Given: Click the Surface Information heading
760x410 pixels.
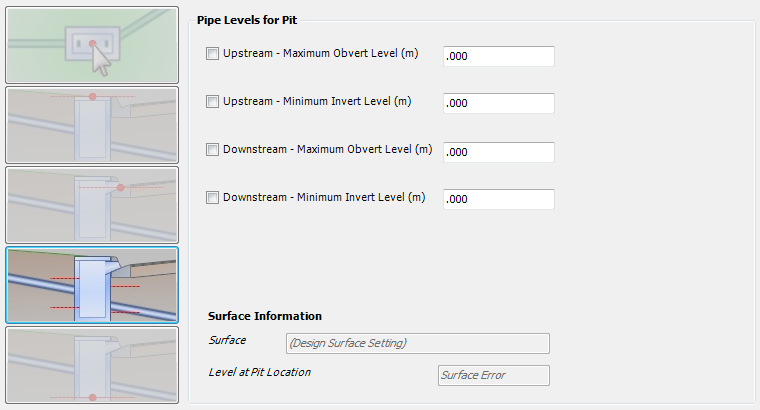Looking at the screenshot, I should [265, 316].
